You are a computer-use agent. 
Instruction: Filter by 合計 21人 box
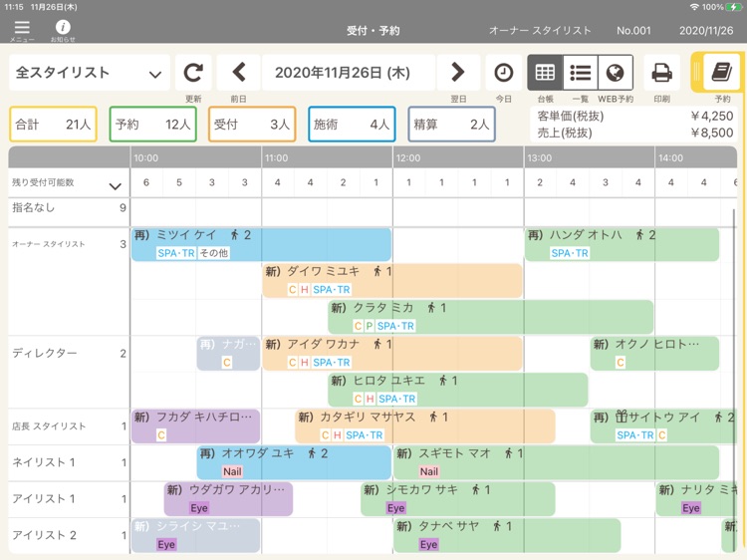pos(53,125)
